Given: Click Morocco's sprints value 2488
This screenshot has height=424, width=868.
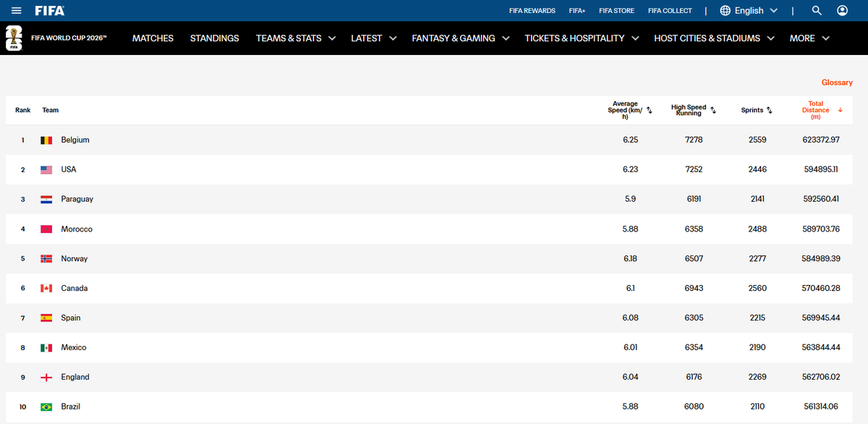Looking at the screenshot, I should (x=757, y=229).
